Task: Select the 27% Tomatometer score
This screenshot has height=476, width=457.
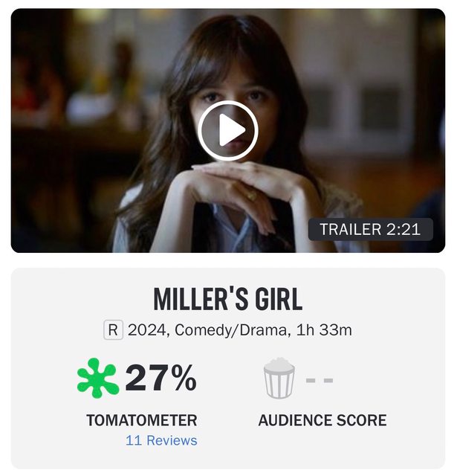Action: click(161, 379)
